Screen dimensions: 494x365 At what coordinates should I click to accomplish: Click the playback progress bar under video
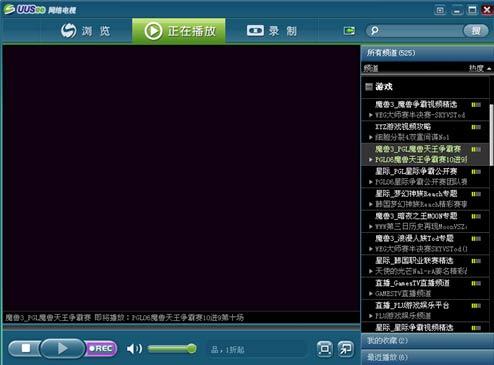(x=181, y=327)
